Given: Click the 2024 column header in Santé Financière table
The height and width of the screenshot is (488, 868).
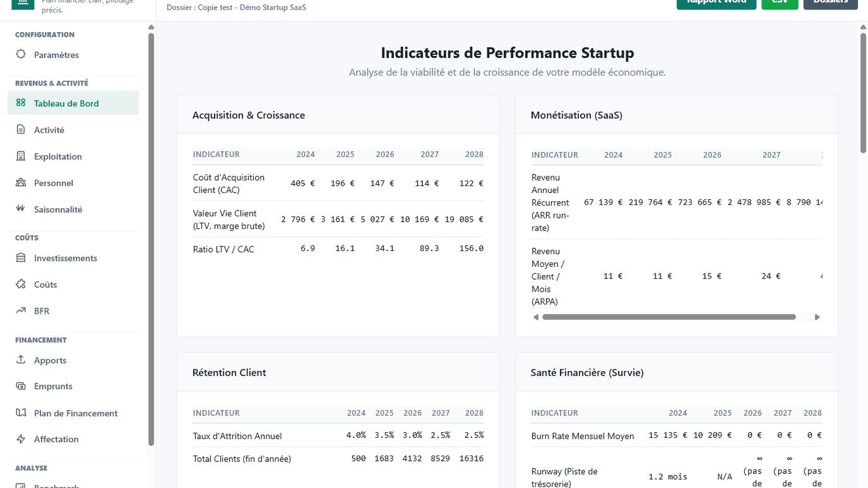Looking at the screenshot, I should click(x=678, y=413).
